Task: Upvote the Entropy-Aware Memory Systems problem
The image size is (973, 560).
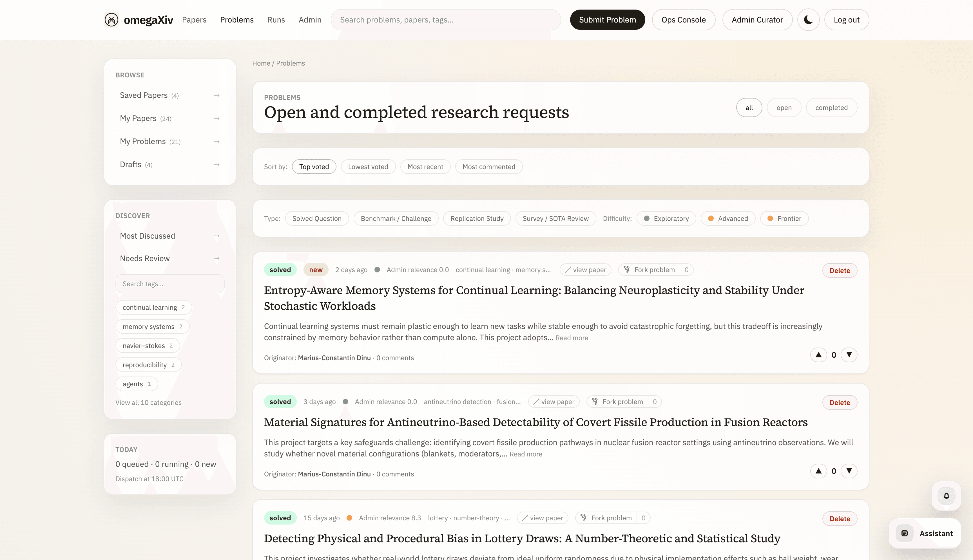Action: coord(819,355)
